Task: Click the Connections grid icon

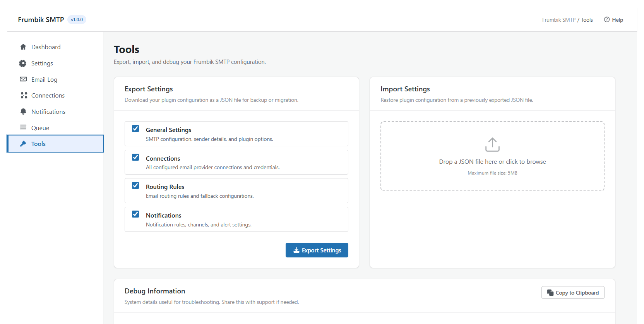Action: pyautogui.click(x=24, y=95)
